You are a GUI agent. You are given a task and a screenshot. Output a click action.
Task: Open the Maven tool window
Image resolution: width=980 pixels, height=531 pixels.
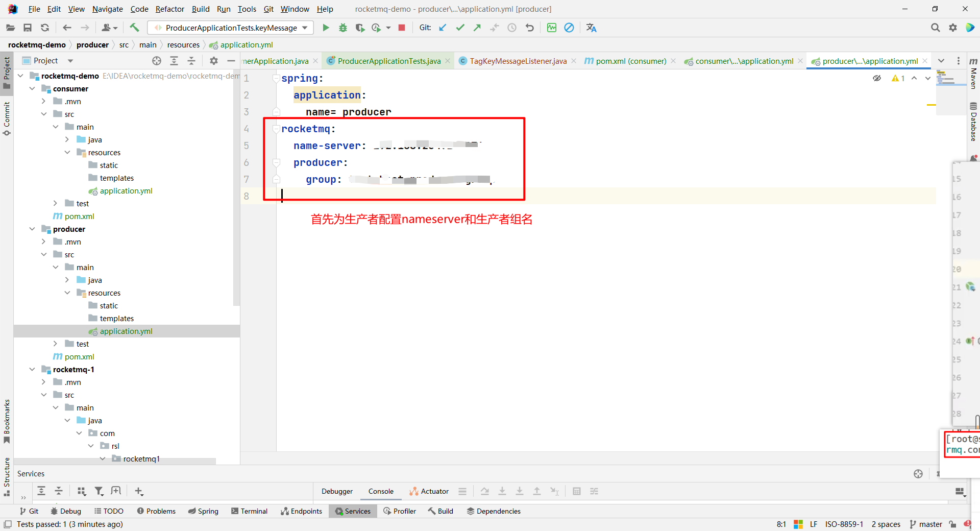pyautogui.click(x=973, y=73)
